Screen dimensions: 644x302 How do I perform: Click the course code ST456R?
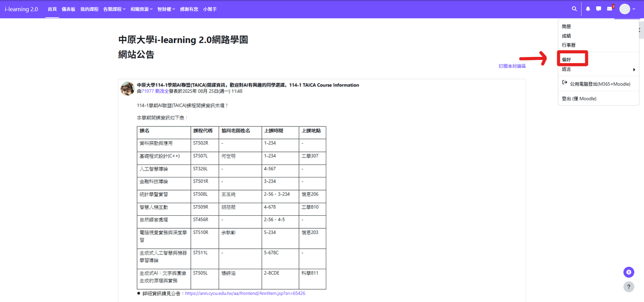(x=200, y=219)
